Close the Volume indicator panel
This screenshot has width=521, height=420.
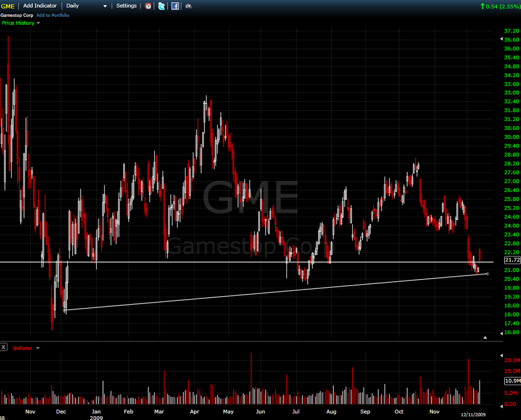4,347
